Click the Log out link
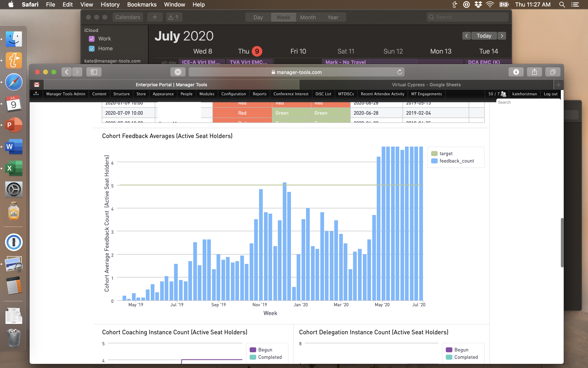 550,94
